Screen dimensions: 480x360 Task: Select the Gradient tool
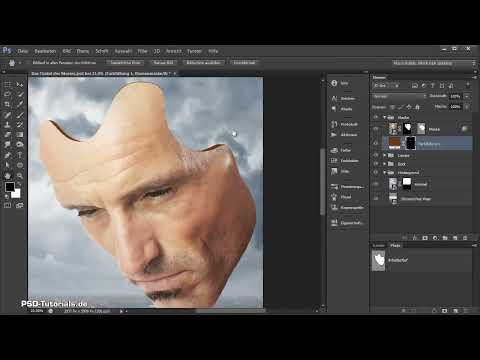20,135
